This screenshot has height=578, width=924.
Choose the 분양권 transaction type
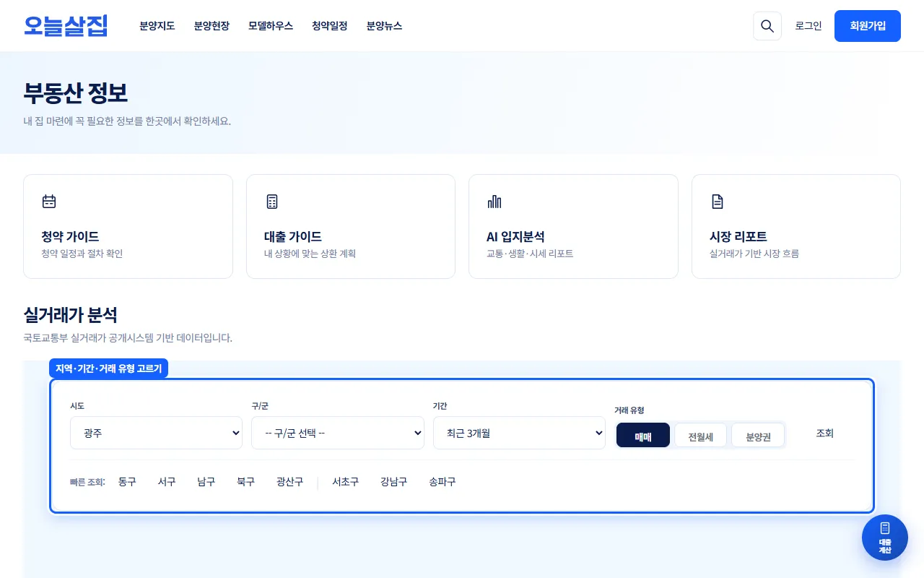(x=758, y=436)
